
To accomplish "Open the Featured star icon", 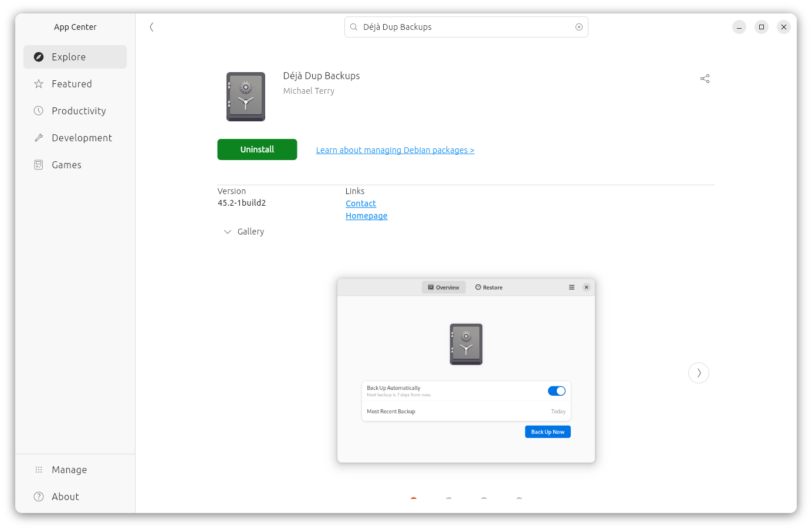I will click(38, 83).
